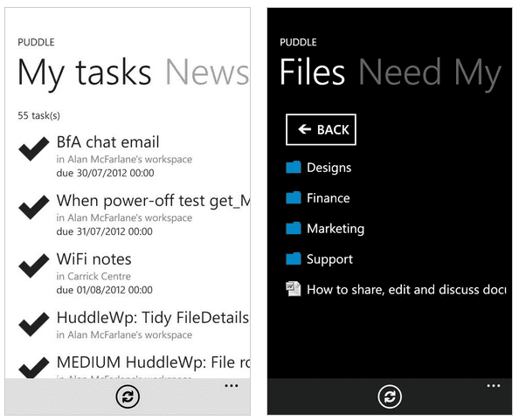Click the workspace label under HuddleWp: Tidy FileDetails
519x420 pixels.
pos(124,335)
